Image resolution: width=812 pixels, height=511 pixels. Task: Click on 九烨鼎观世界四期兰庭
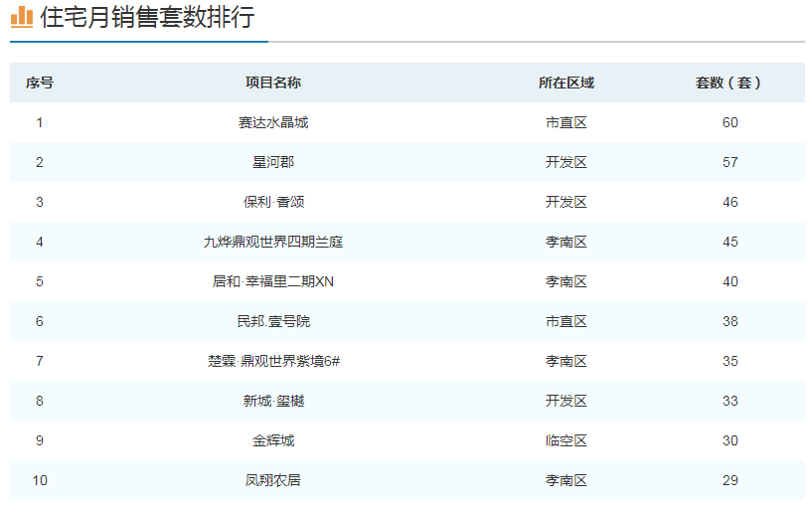click(273, 242)
